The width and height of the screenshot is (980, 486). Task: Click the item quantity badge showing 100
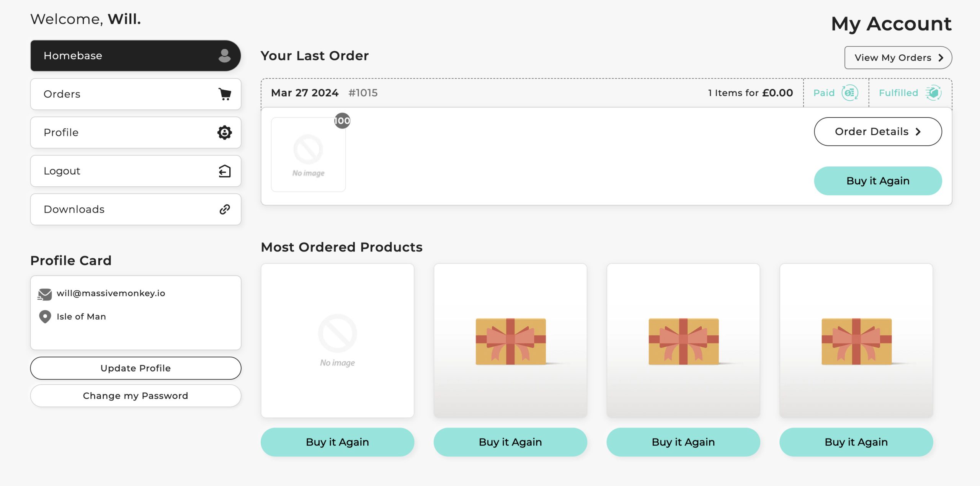point(341,121)
